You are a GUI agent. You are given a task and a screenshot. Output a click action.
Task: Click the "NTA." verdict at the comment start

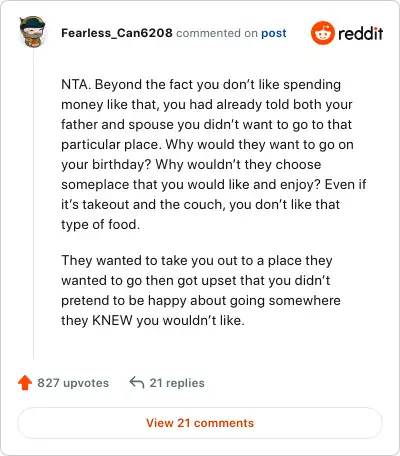coord(76,84)
